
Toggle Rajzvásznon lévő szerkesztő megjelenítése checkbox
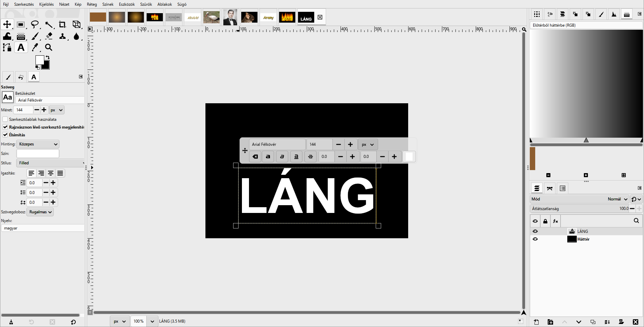click(x=5, y=127)
